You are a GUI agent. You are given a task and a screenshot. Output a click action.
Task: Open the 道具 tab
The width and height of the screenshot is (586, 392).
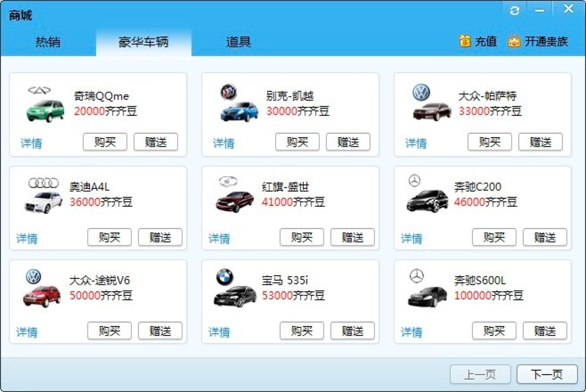coord(239,42)
